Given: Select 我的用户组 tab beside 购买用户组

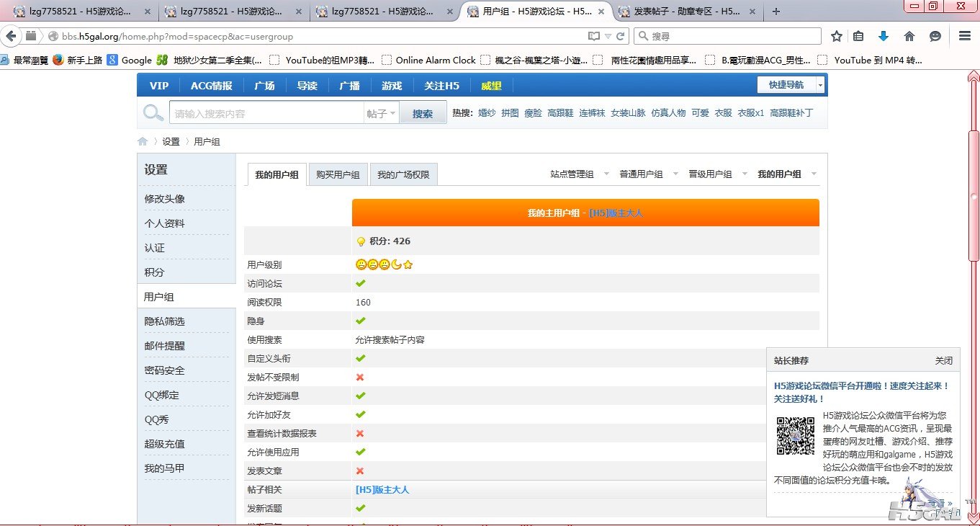Looking at the screenshot, I should coord(277,175).
